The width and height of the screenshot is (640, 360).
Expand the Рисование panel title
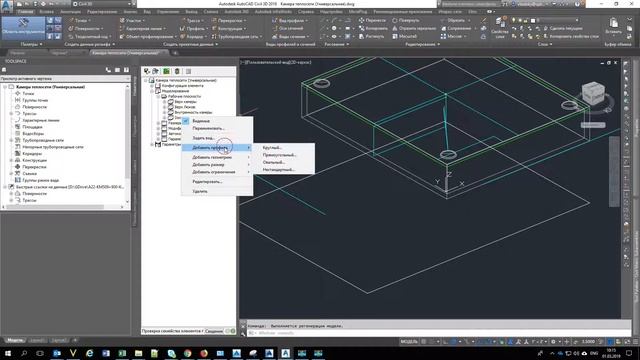pyautogui.click(x=337, y=44)
